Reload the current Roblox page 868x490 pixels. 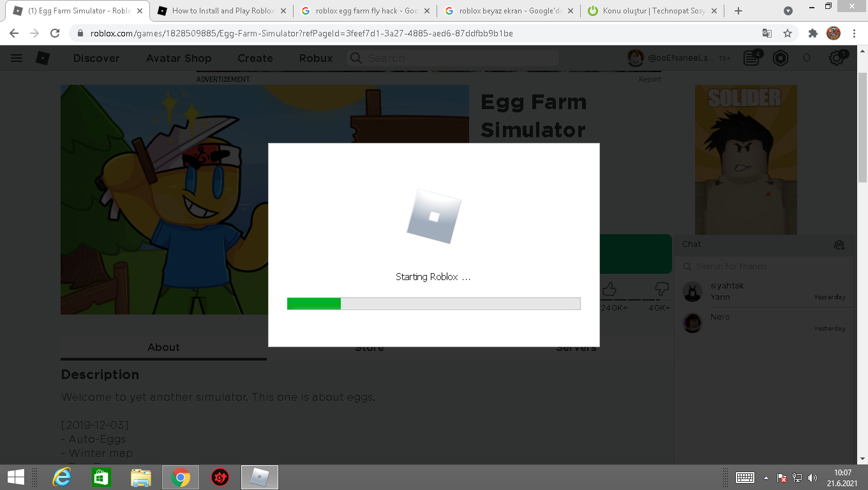[55, 33]
